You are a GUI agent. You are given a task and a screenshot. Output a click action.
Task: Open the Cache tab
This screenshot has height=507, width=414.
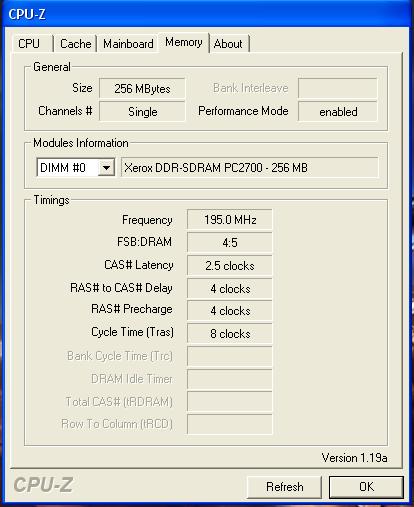75,44
